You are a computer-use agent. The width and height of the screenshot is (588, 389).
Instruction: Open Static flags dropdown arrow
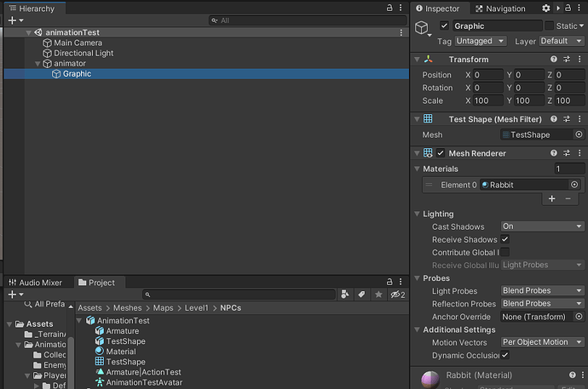pyautogui.click(x=581, y=26)
